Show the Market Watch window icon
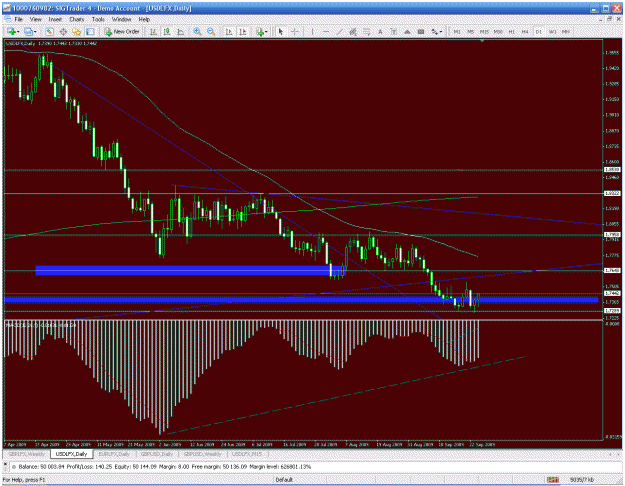Viewport: 625px width, 486px height. (49, 31)
